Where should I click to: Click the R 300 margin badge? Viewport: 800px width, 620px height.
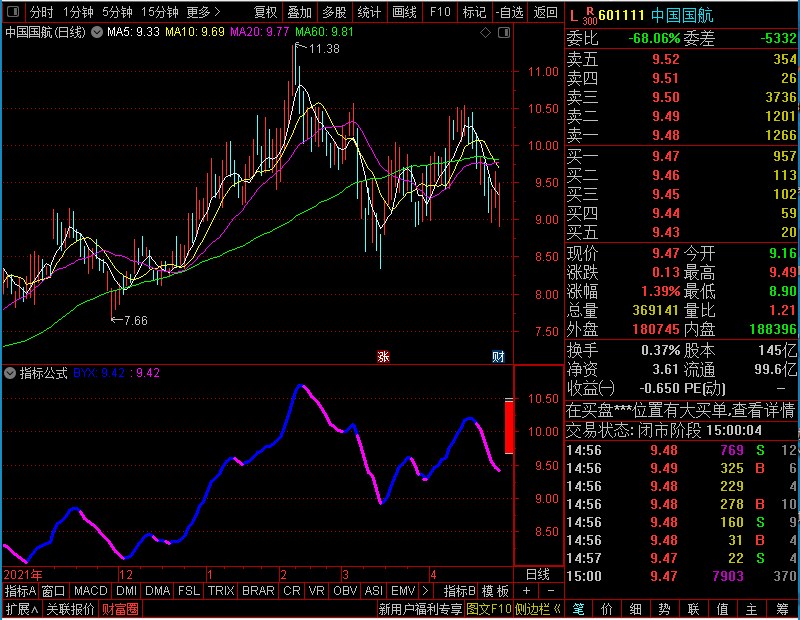pyautogui.click(x=590, y=16)
